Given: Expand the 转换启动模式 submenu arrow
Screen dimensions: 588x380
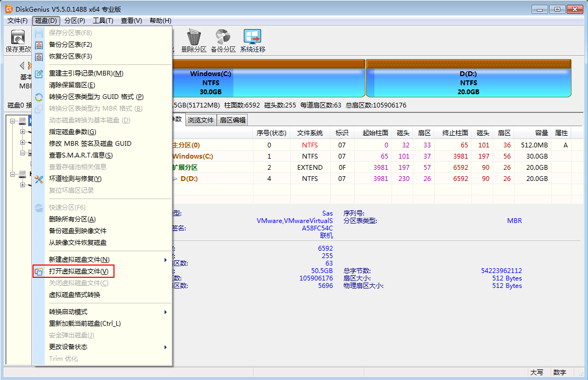Looking at the screenshot, I should (x=166, y=312).
